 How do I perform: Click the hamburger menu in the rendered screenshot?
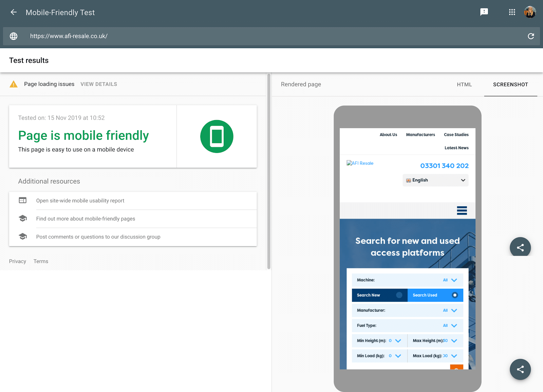pyautogui.click(x=462, y=211)
